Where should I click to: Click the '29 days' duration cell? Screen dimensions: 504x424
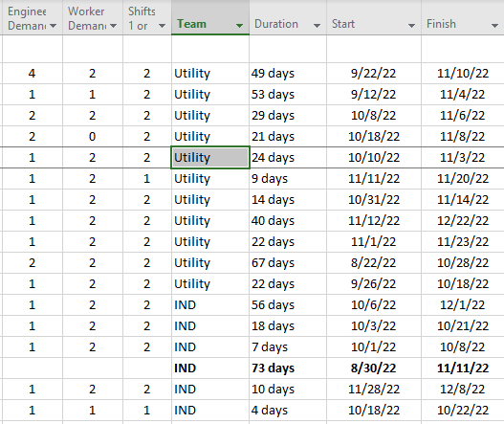pyautogui.click(x=288, y=116)
